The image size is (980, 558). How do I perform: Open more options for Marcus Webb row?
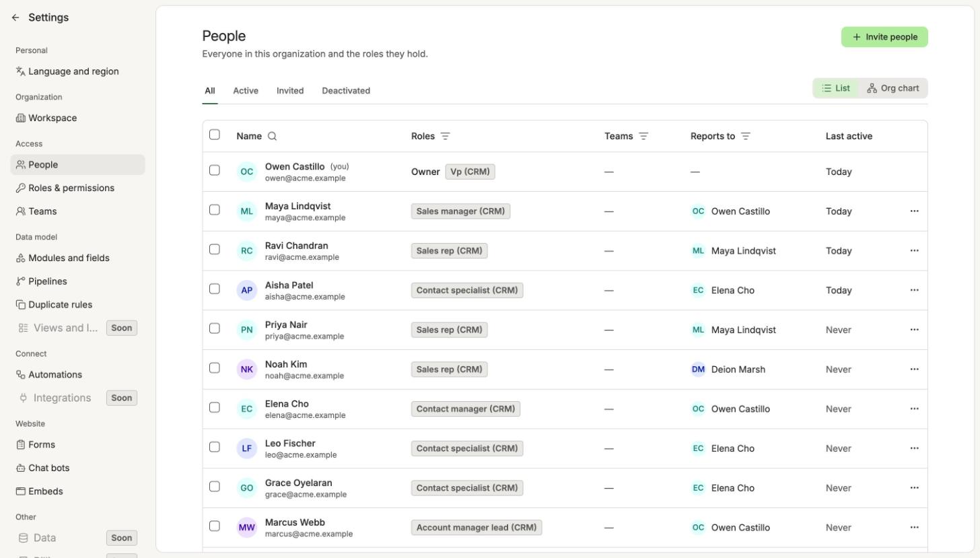[914, 528]
